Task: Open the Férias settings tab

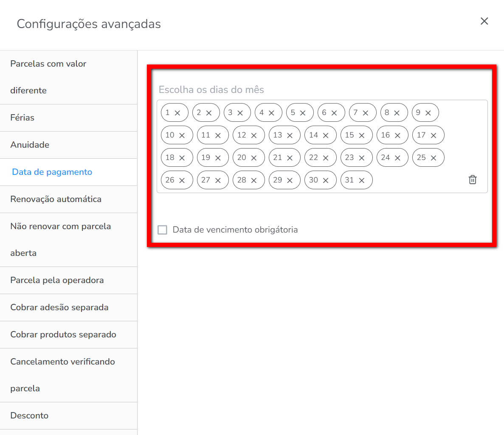Action: [x=23, y=118]
